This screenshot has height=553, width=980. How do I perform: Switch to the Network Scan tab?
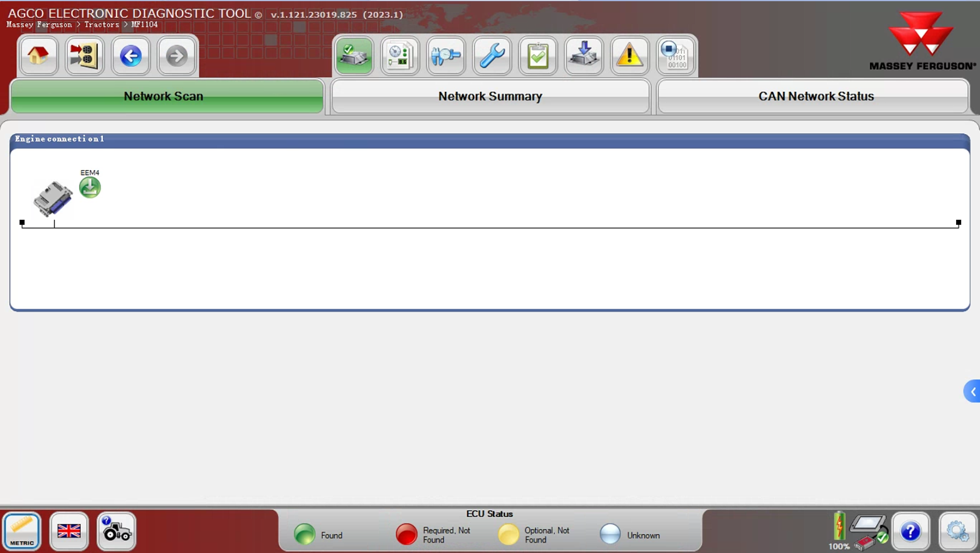pos(167,96)
